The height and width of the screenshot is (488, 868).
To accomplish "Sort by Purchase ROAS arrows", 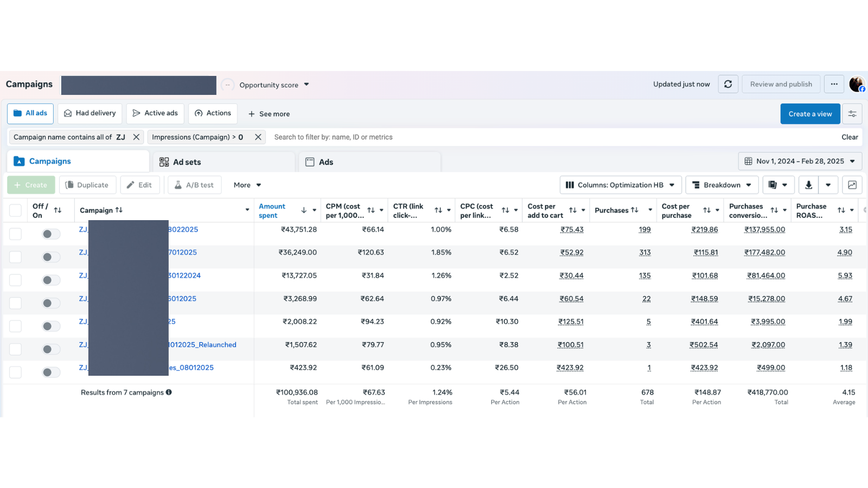I will [841, 210].
